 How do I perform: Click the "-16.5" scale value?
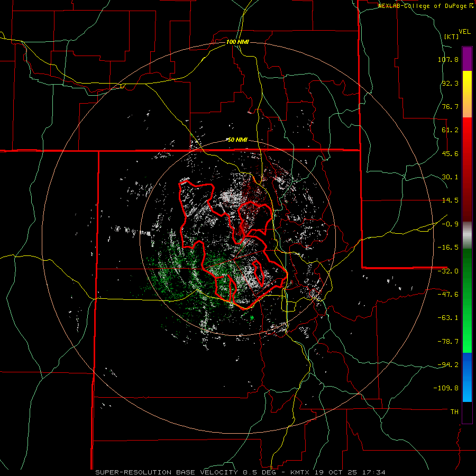pyautogui.click(x=448, y=248)
